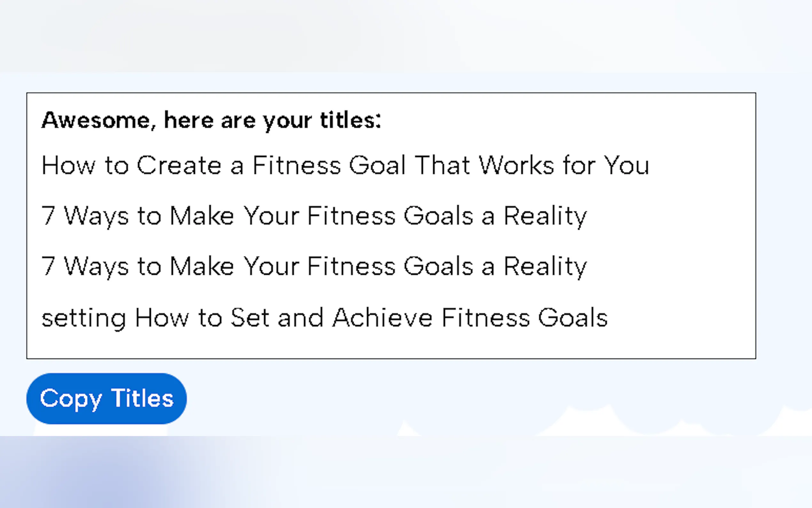Click the word "titles:" ending the bold heading
This screenshot has width=812, height=508.
tap(350, 120)
